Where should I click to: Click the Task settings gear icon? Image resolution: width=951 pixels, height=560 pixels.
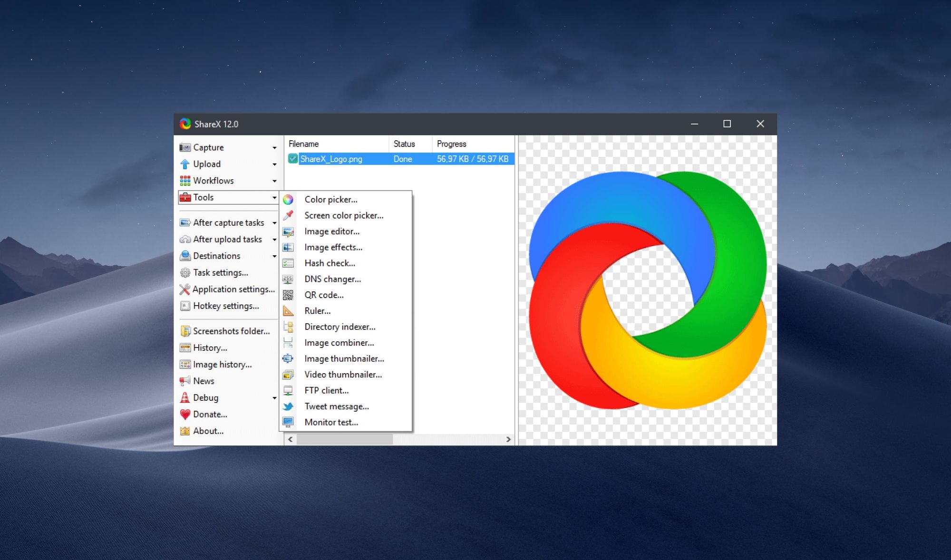pos(185,272)
